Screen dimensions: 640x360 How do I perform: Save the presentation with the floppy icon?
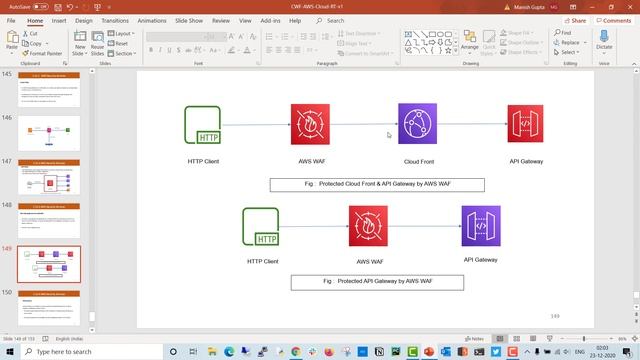tap(58, 7)
